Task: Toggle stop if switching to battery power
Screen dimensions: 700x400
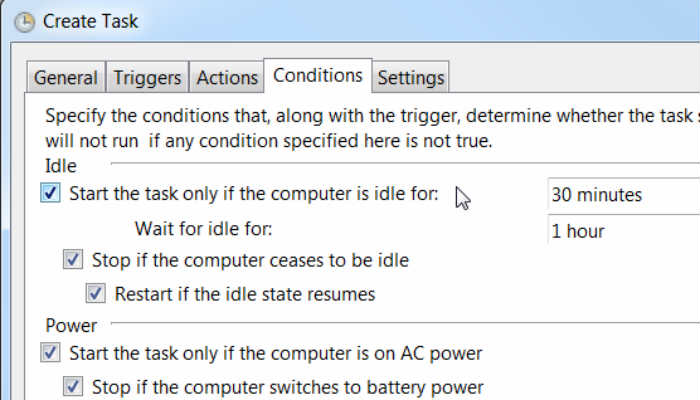Action: 73,386
